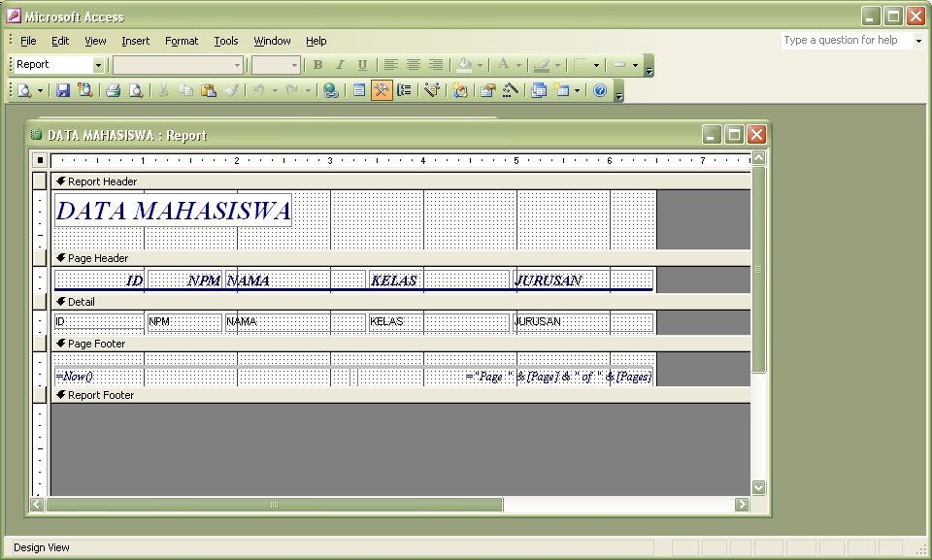
Task: Open the File Search tool icon
Action: point(85,90)
